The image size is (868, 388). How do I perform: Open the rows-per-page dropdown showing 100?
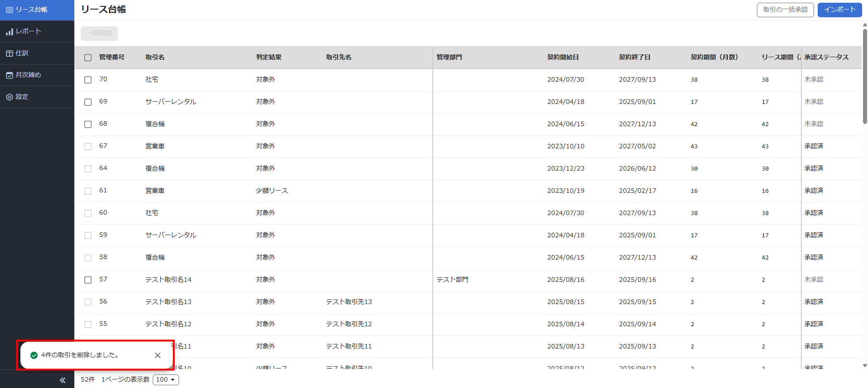coord(166,380)
